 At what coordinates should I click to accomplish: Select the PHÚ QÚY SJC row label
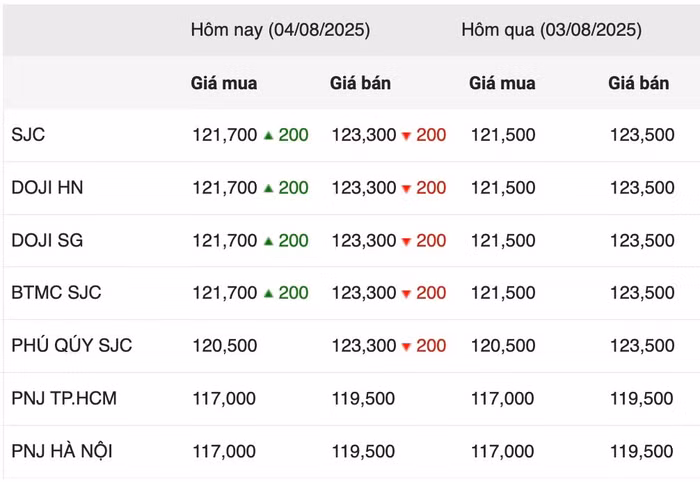coord(72,345)
